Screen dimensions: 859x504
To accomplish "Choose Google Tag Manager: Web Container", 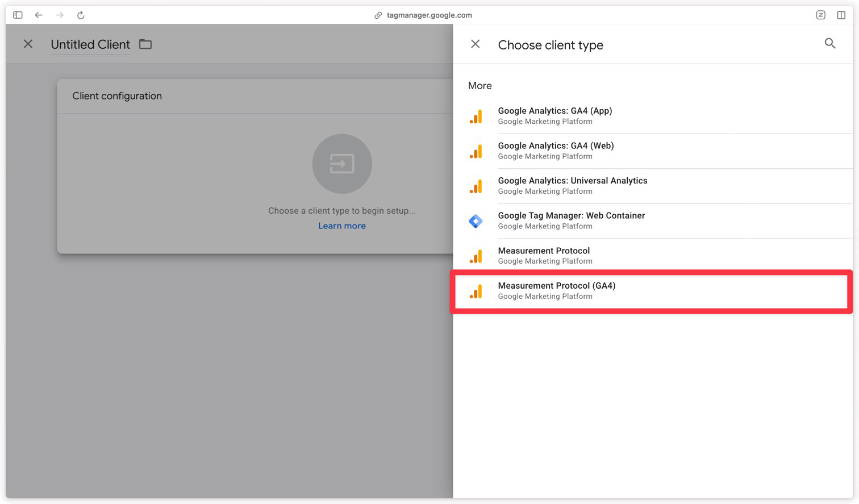I will pos(653,221).
